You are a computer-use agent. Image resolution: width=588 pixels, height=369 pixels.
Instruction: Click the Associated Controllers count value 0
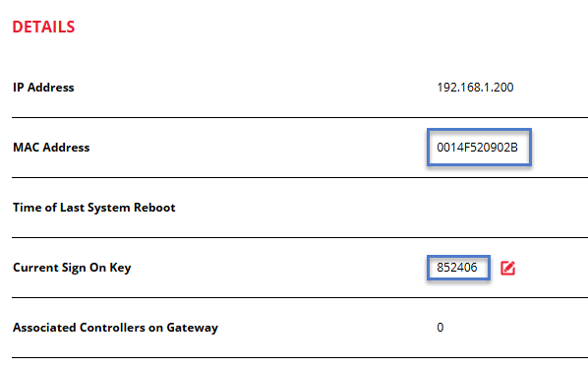[441, 328]
